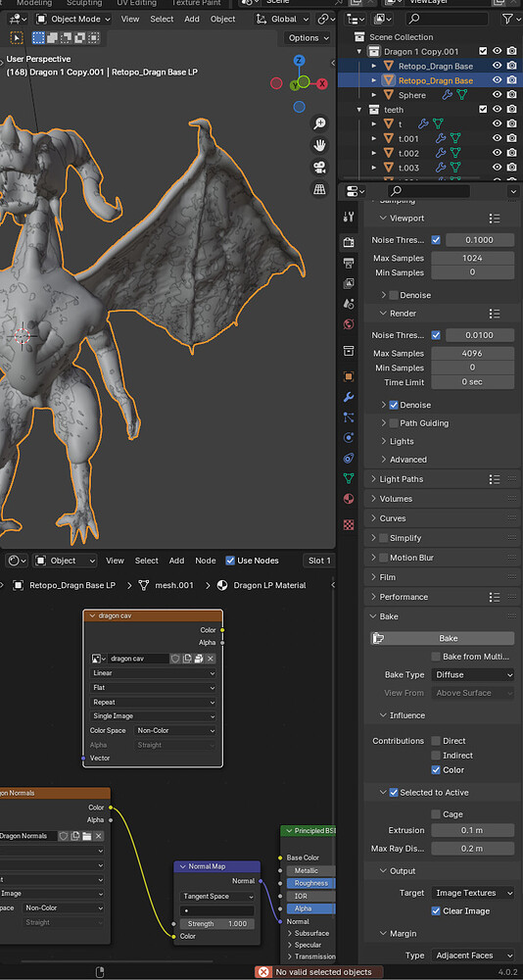Open the Bake Type Diffuse dropdown
Screen dimensions: 523x980
[472, 675]
